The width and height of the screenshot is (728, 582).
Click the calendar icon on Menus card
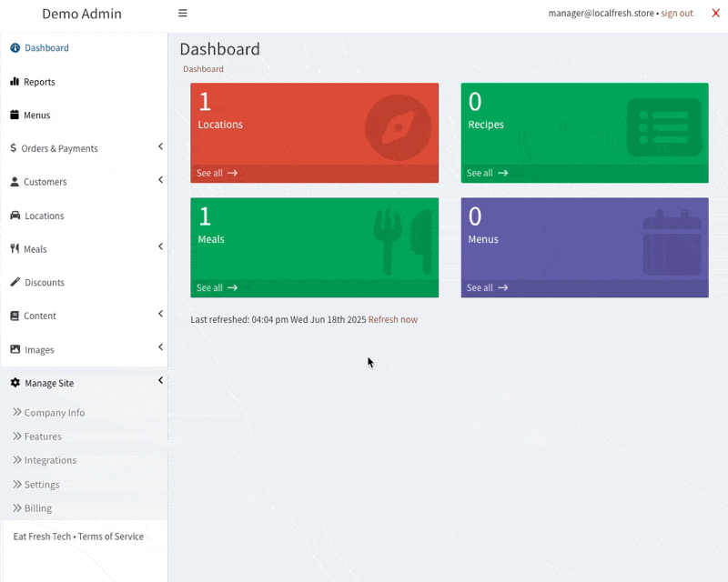[672, 242]
